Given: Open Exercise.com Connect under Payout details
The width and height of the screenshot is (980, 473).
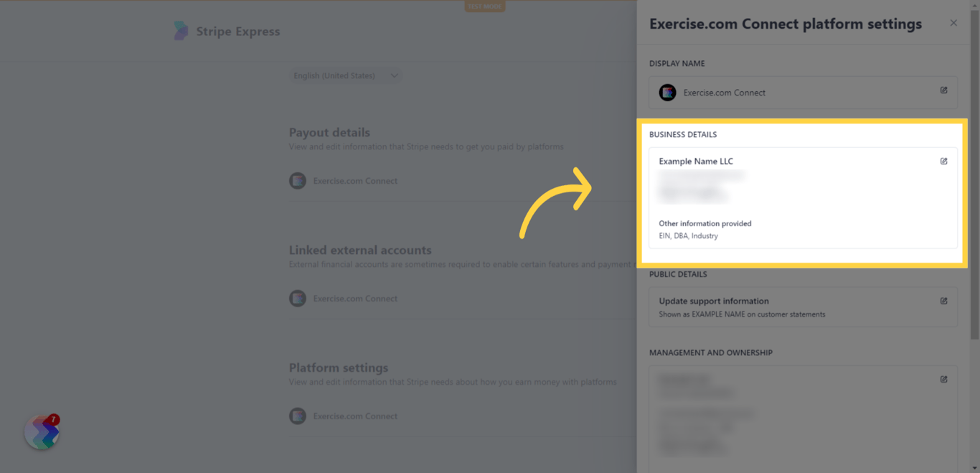Looking at the screenshot, I should tap(355, 180).
